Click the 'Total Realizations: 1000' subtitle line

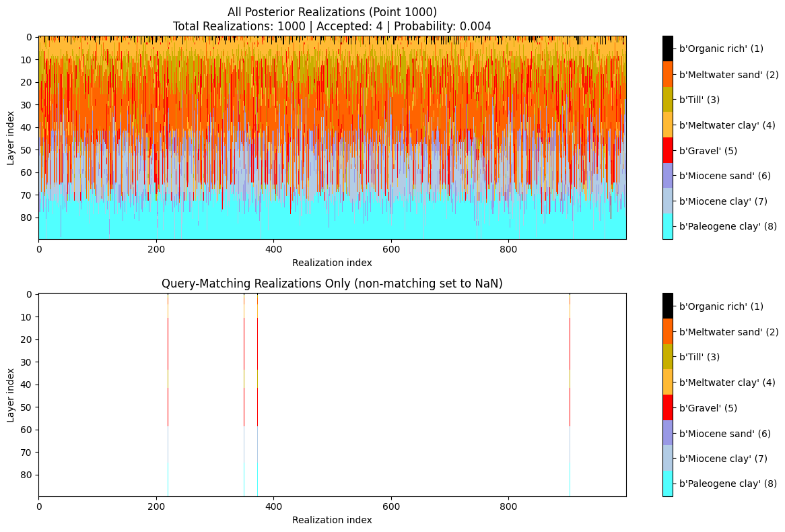click(332, 26)
